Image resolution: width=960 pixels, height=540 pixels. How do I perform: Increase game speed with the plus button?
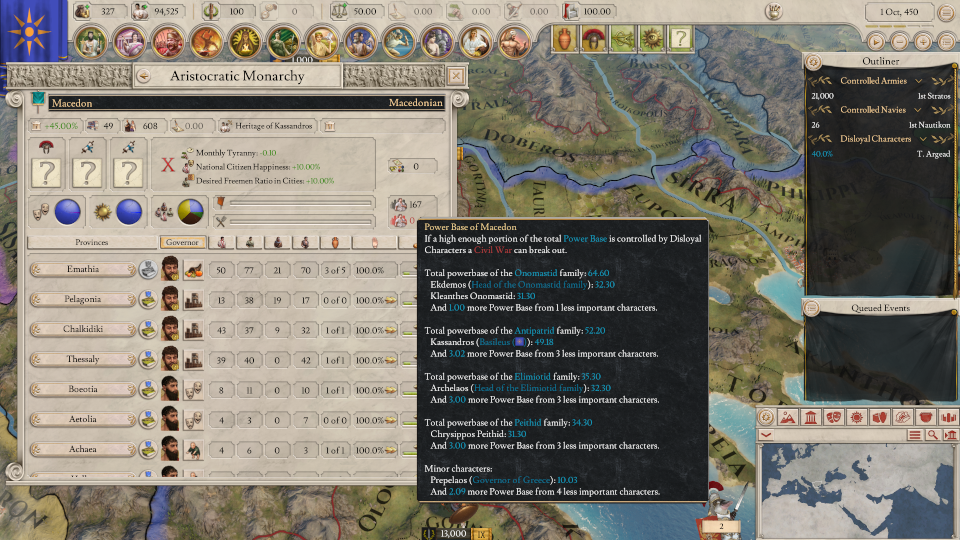point(923,42)
